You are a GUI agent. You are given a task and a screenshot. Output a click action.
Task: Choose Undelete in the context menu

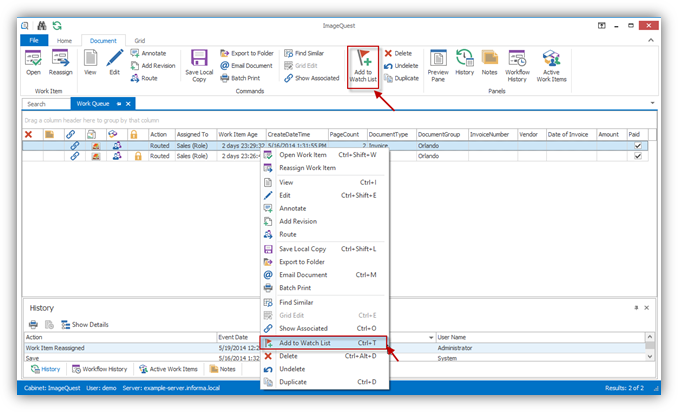(324, 369)
